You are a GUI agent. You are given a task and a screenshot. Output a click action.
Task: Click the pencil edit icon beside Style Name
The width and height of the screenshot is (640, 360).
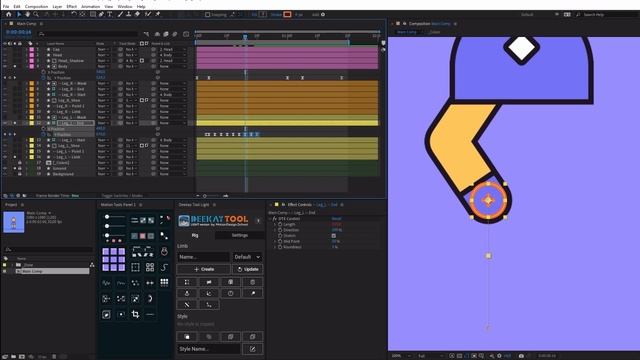(252, 349)
